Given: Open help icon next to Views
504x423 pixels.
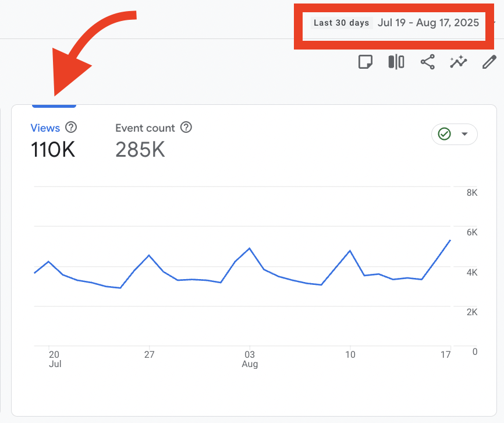Looking at the screenshot, I should [x=71, y=128].
